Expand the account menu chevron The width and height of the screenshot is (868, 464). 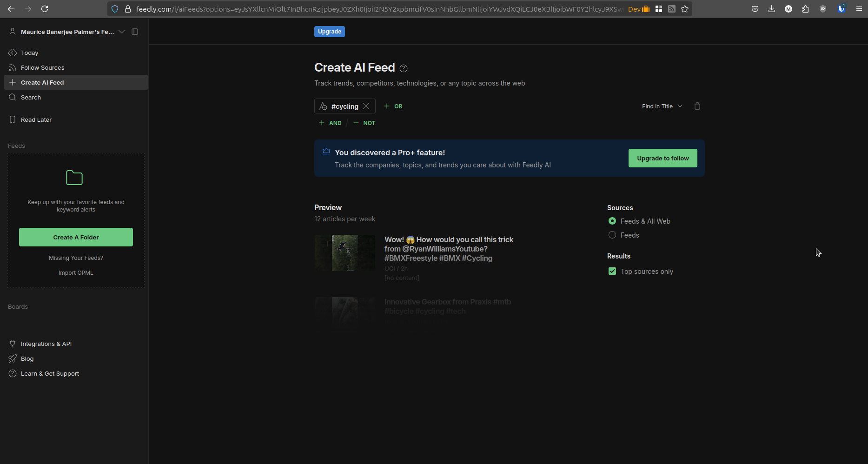[x=121, y=32]
